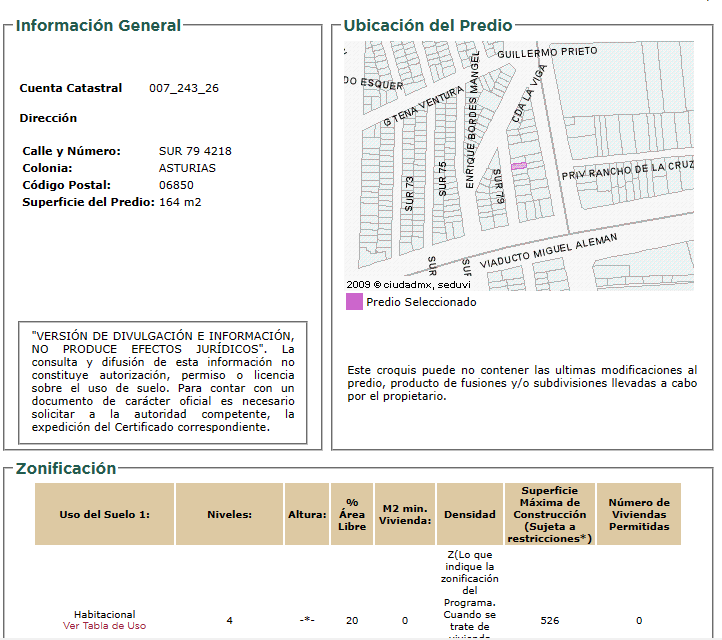
Task: Click the VIADUCTO MIGUEL ALEMAN label on map
Action: click(x=548, y=250)
